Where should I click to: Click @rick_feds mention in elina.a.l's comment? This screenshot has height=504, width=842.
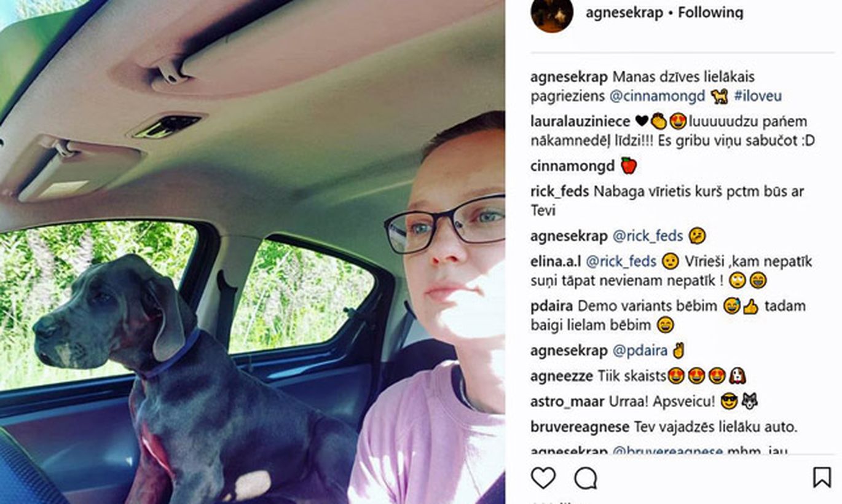(x=621, y=262)
